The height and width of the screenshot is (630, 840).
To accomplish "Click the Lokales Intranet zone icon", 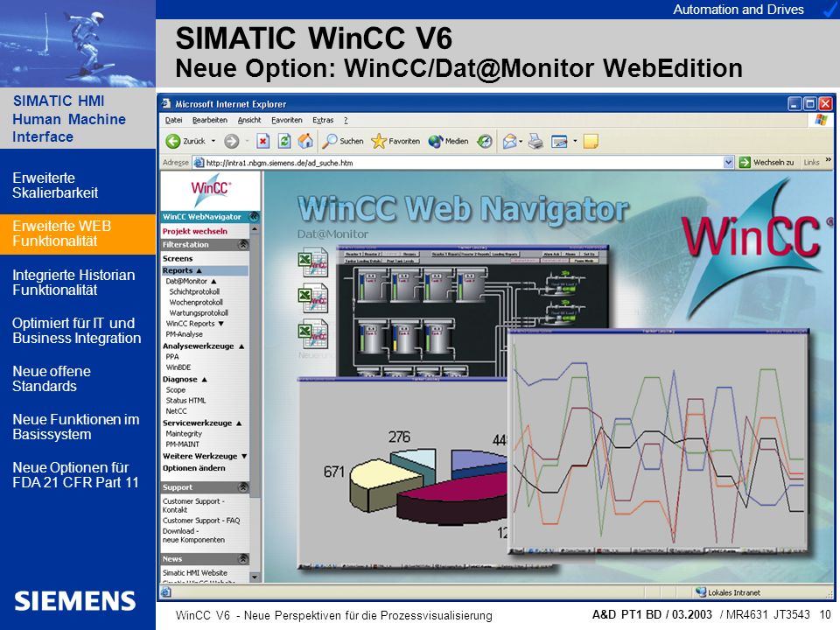I will tap(701, 592).
